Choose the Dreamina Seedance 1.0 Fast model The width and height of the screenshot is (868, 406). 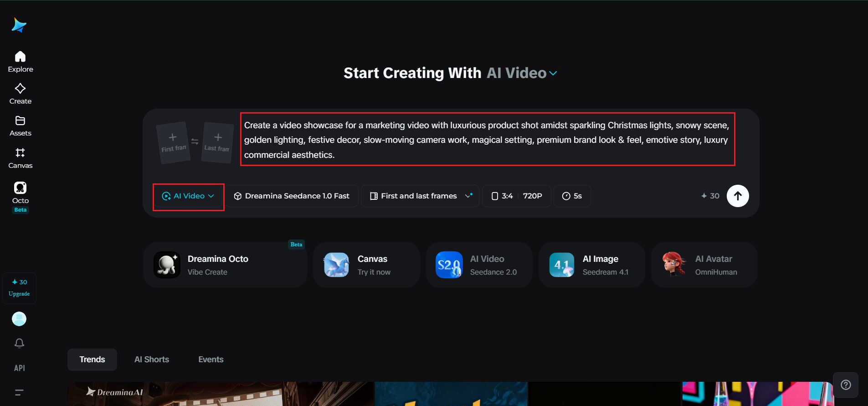[x=292, y=196]
